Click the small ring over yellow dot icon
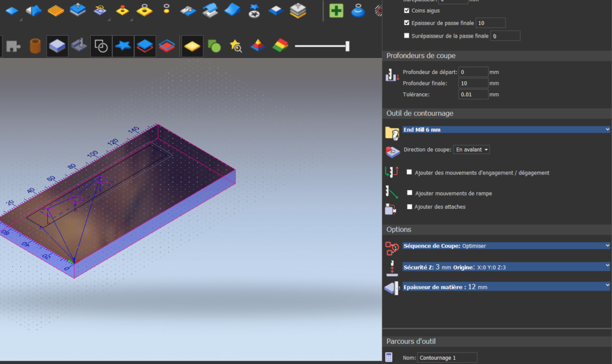The image size is (612, 364). 167,9
